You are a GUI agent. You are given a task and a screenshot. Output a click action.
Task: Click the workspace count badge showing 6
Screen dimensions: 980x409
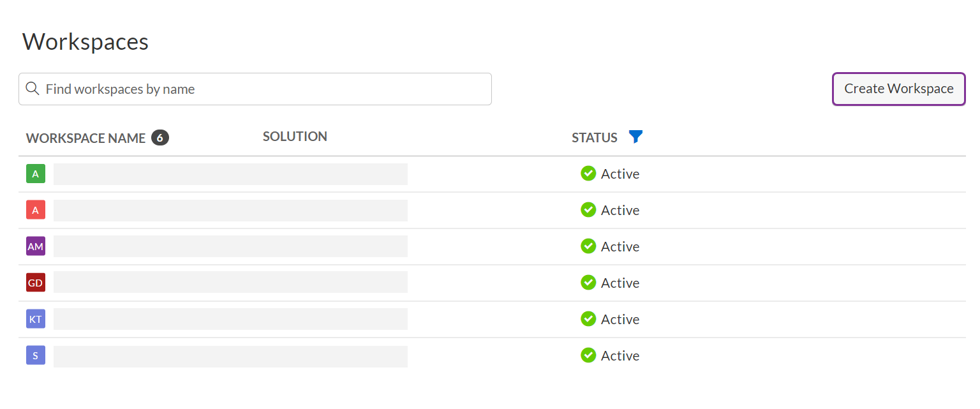(x=160, y=137)
